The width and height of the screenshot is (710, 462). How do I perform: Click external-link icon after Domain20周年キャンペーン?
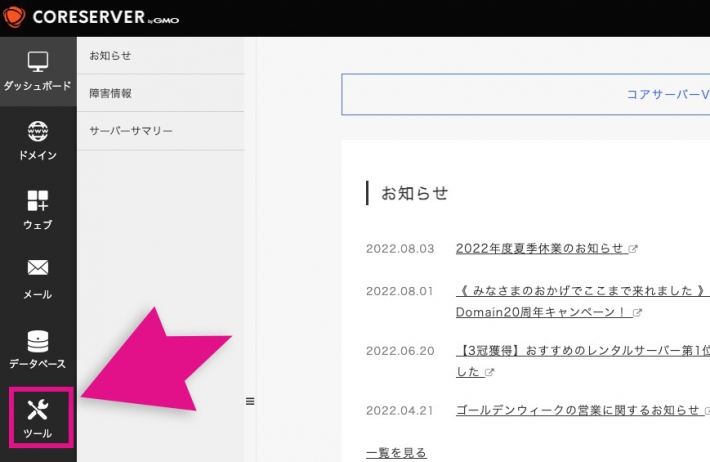(x=637, y=313)
